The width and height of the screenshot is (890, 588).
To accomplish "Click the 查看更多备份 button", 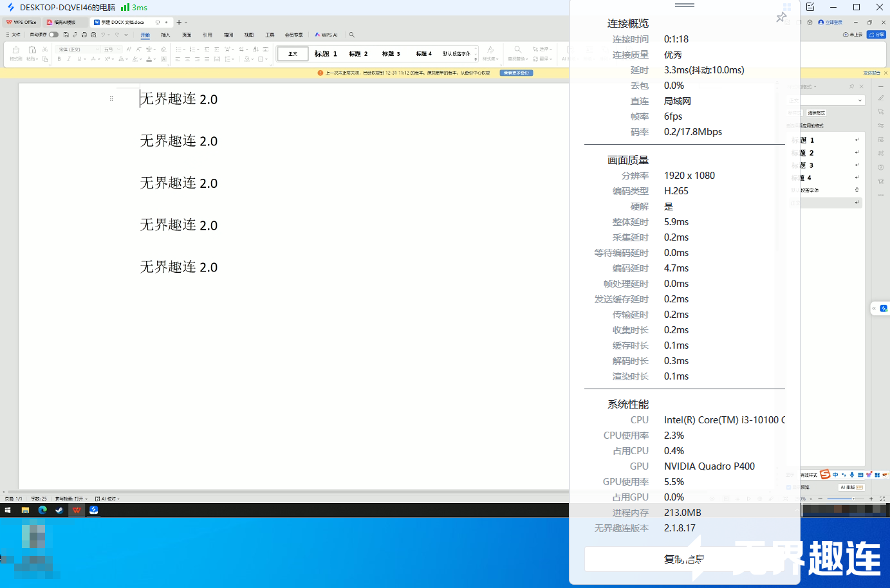I will coord(517,73).
